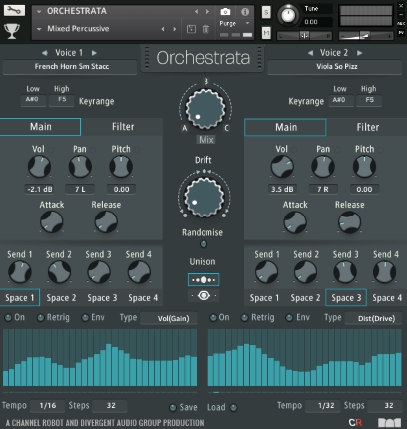
Task: Select Voice 1 Space 1 button
Action: [20, 298]
